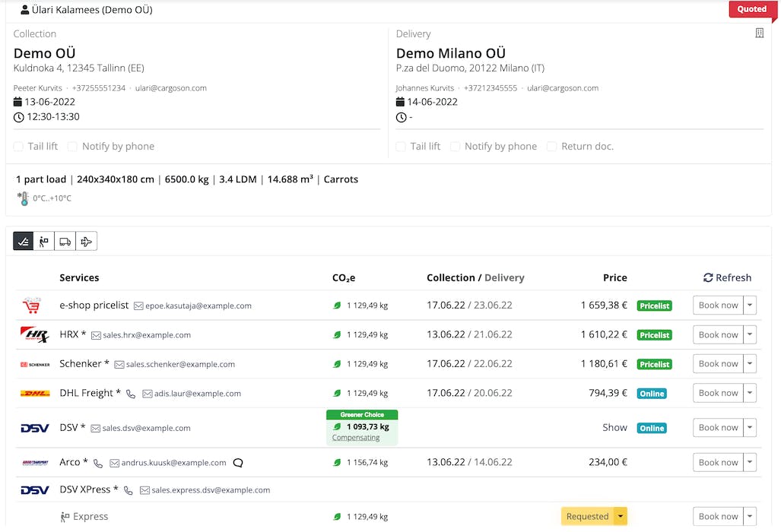
Task: Expand Book now dropdown for e-shop pricelist
Action: [x=750, y=305]
